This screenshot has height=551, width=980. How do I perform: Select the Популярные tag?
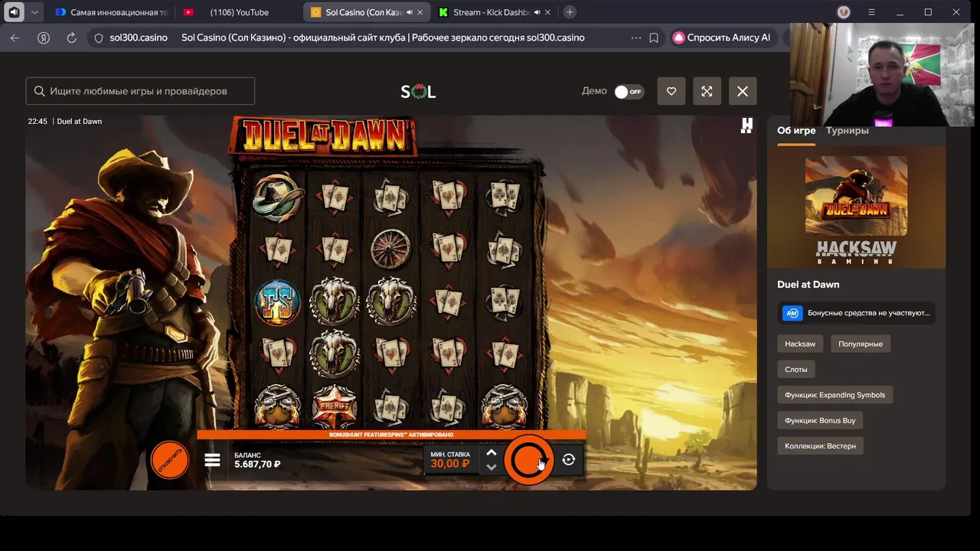tap(861, 344)
